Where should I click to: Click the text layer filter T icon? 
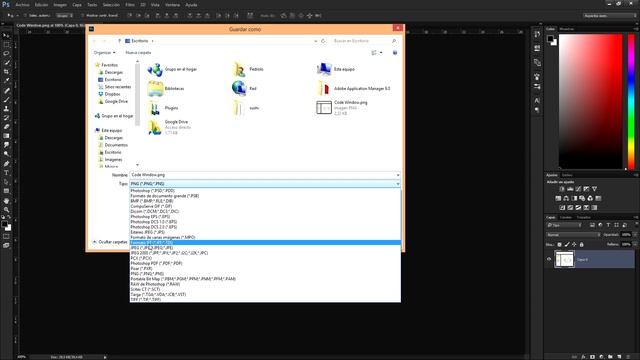coord(608,225)
